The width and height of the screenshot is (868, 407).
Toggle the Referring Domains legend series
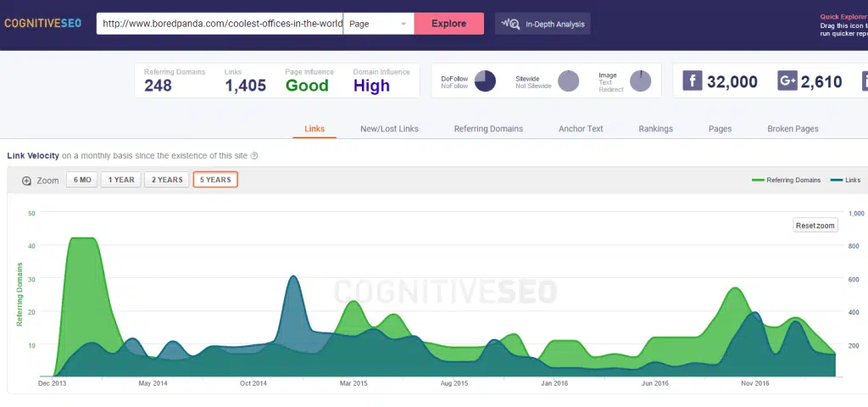[787, 180]
